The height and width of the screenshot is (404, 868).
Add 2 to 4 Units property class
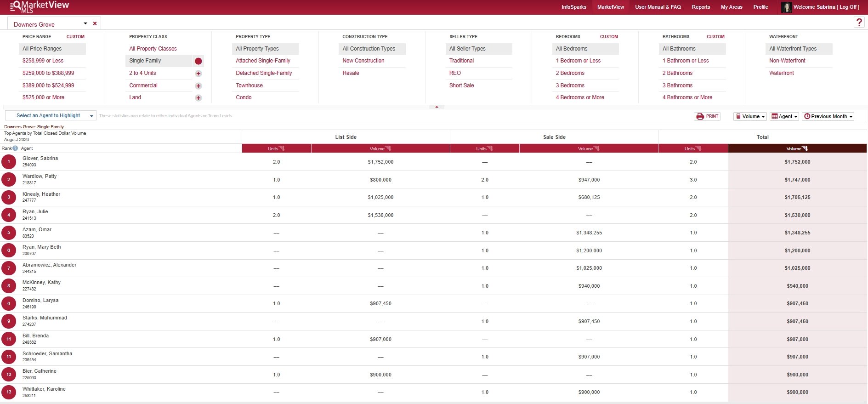click(x=199, y=74)
